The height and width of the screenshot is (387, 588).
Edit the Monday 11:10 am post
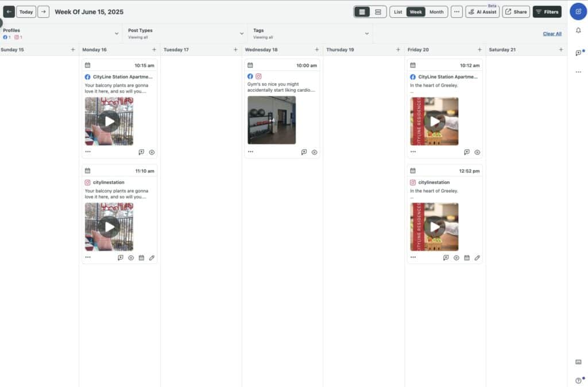152,258
